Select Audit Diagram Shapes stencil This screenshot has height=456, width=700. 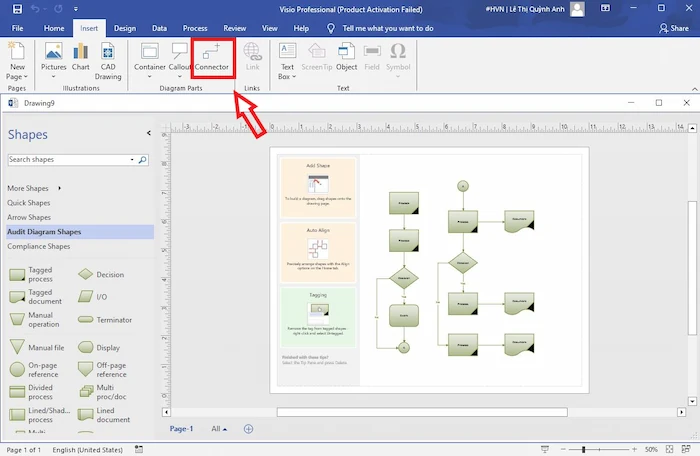point(80,232)
